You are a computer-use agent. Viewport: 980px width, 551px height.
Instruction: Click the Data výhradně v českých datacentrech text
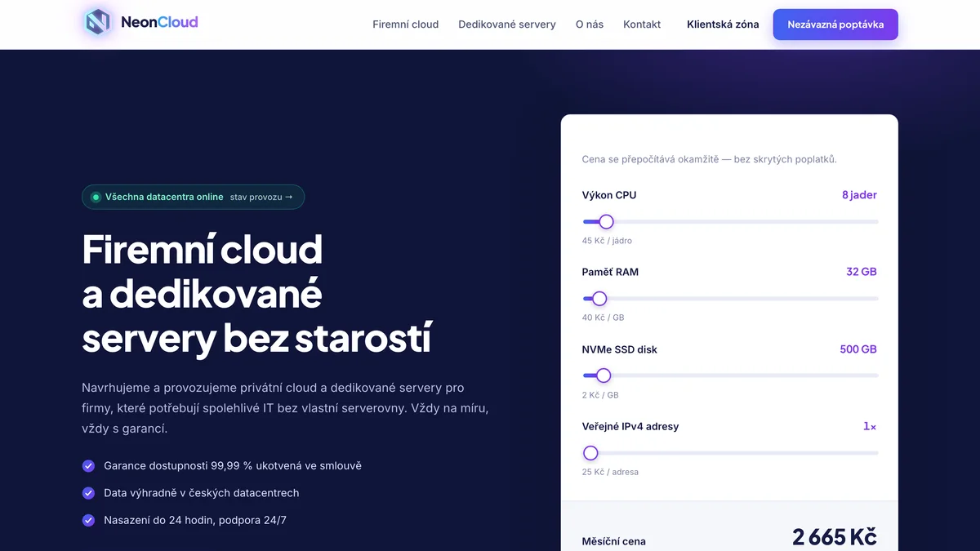click(202, 493)
